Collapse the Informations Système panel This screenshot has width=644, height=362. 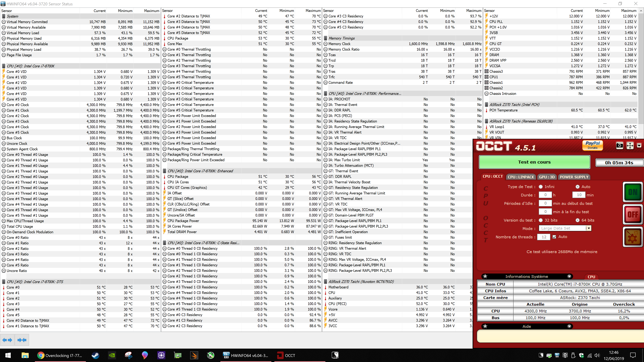click(x=569, y=276)
